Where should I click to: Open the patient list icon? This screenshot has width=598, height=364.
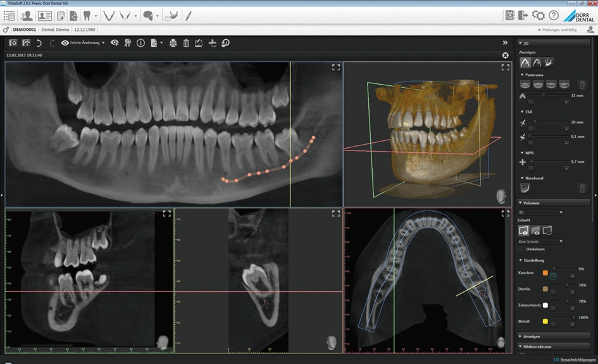coord(9,16)
